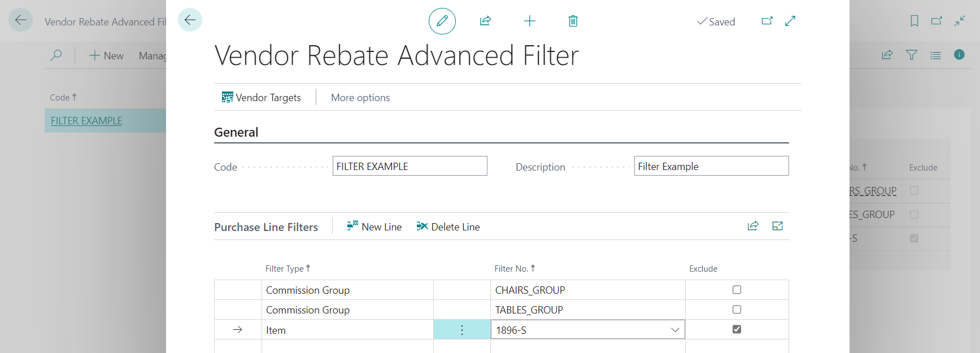
Task: Sort by the Filter Type column header
Action: (288, 269)
